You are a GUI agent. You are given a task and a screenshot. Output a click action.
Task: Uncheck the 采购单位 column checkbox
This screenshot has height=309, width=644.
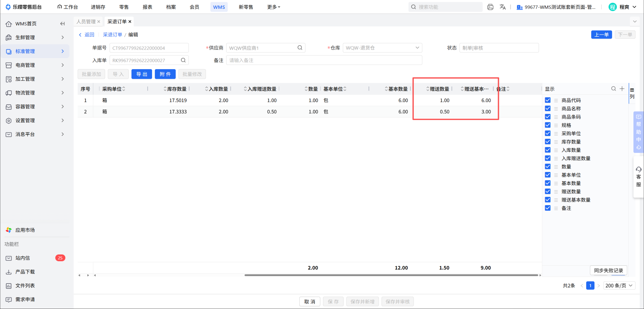548,133
